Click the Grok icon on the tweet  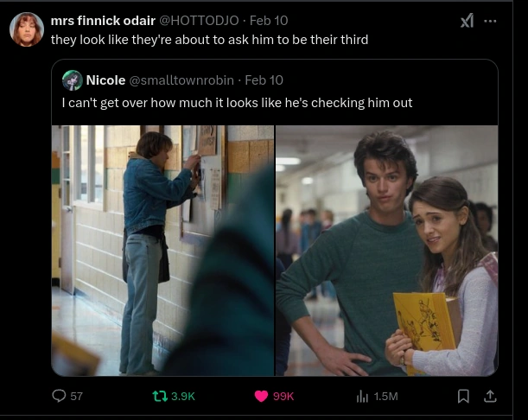click(467, 21)
